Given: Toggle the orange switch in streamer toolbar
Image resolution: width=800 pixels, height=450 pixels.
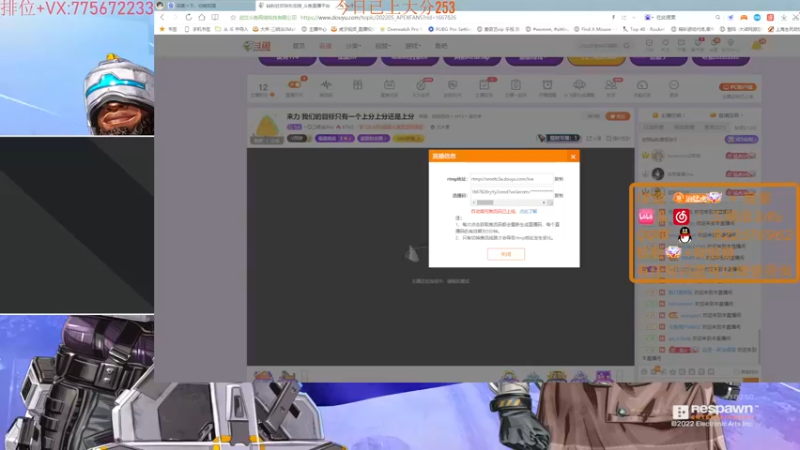Looking at the screenshot, I should click(x=294, y=85).
